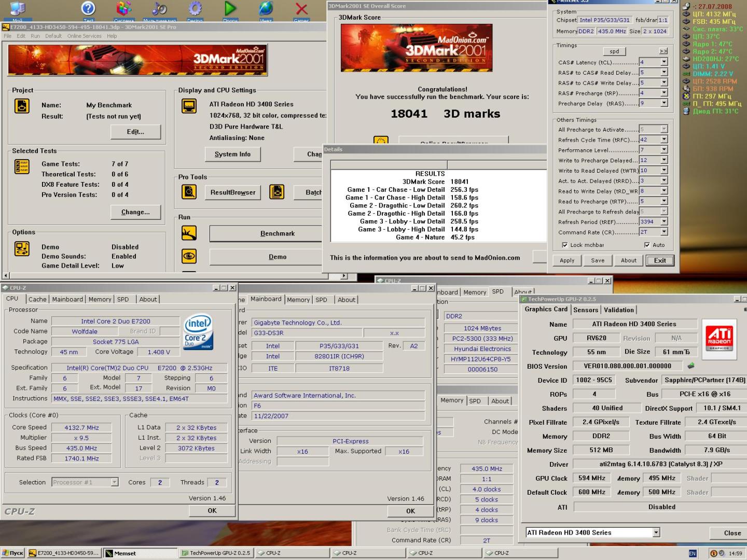The image size is (747, 560).
Task: Open the My Computer desktop icon
Action: [18, 9]
